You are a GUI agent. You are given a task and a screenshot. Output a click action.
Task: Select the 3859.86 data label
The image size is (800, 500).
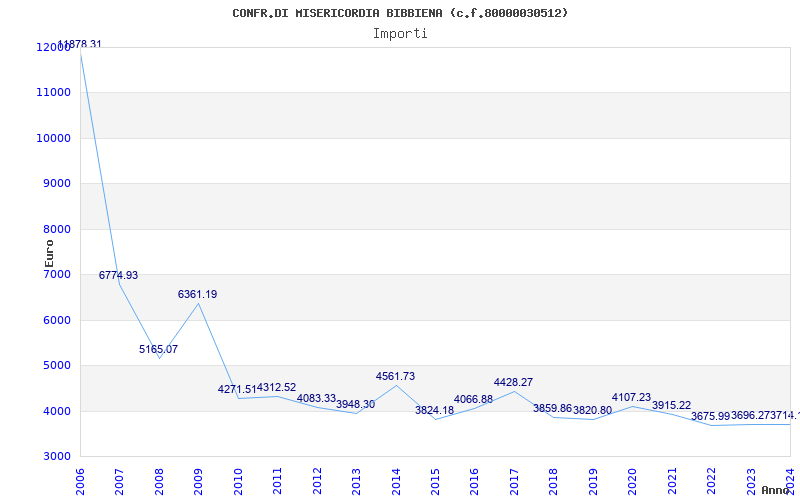pyautogui.click(x=553, y=409)
